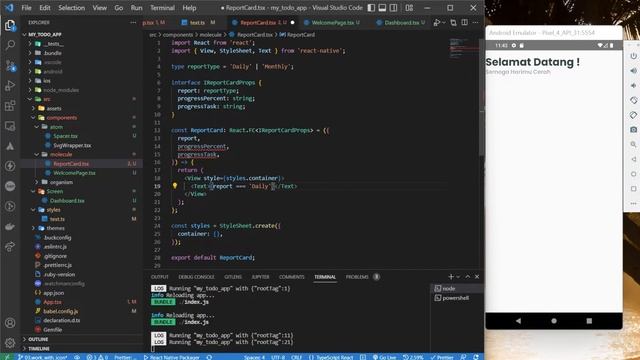Click emulator volume down icon

tap(633, 85)
